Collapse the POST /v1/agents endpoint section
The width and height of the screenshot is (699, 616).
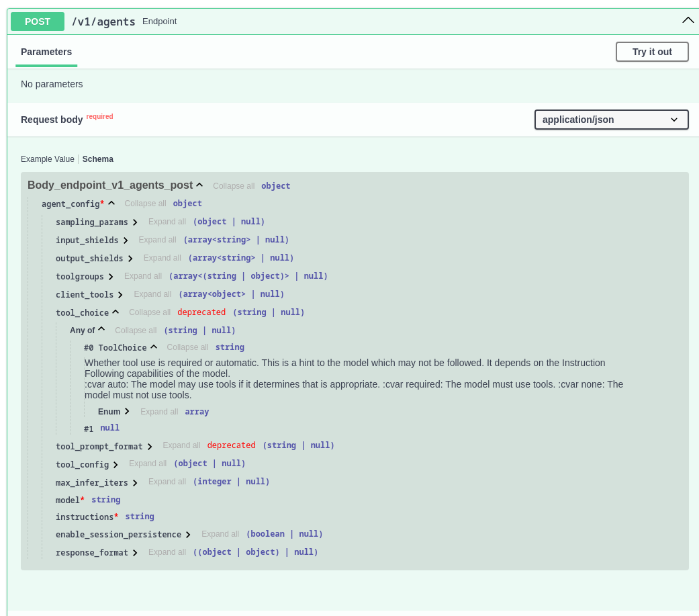pyautogui.click(x=688, y=21)
